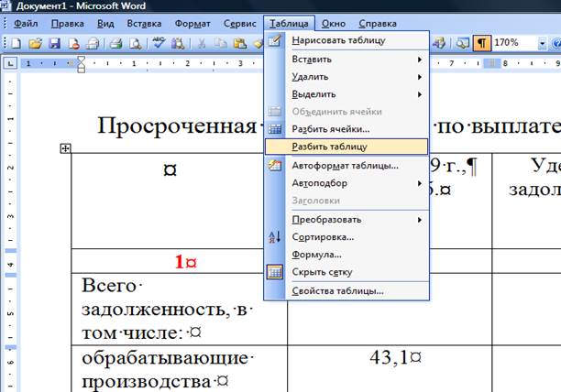Viewport: 561px width, 392px height.
Task: Toggle the show paragraph marks (¶) button
Action: (480, 43)
